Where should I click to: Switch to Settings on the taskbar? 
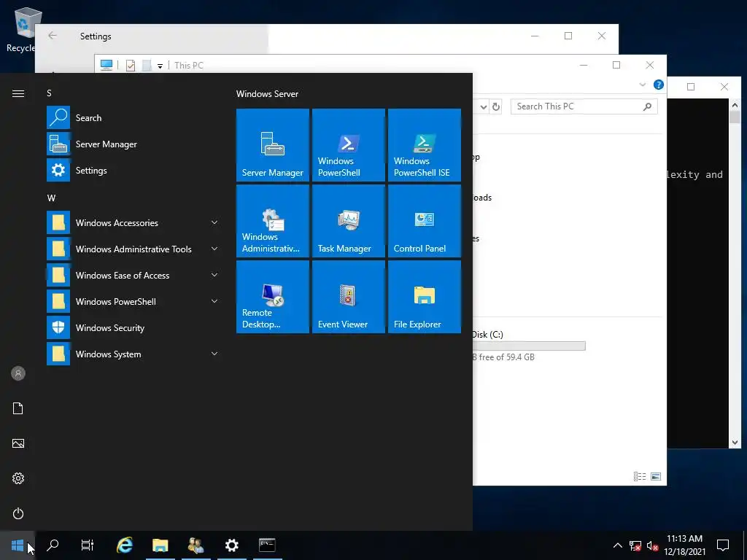coord(231,545)
